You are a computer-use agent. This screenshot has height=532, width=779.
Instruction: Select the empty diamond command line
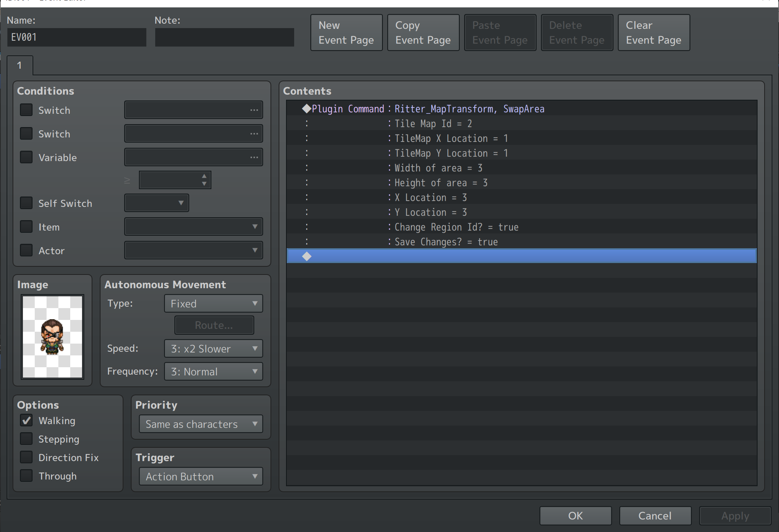point(521,256)
